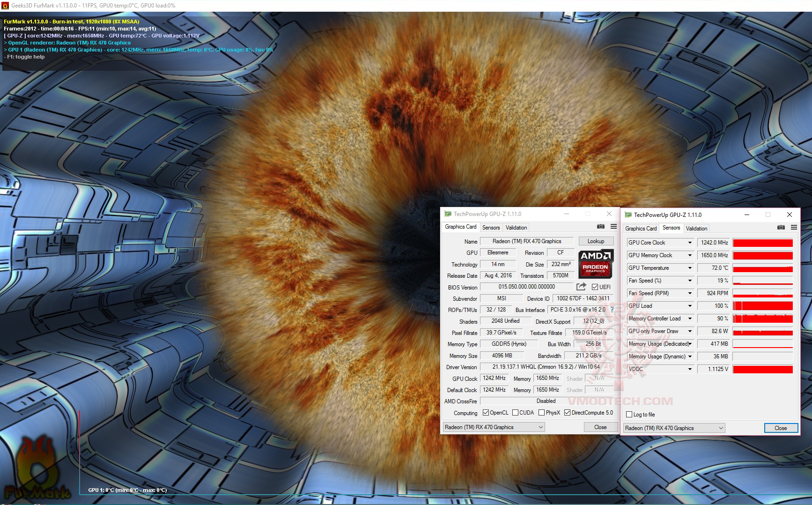The height and width of the screenshot is (505, 812).
Task: Toggle the DirectCompute 5.0 checkbox
Action: click(567, 413)
